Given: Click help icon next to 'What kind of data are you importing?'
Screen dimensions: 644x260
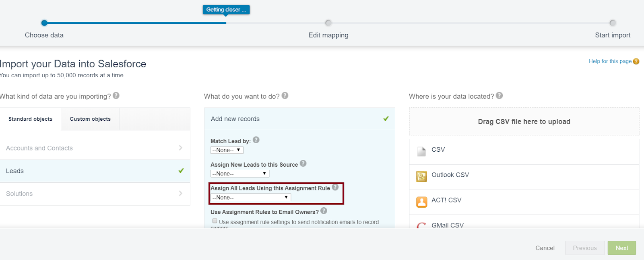Looking at the screenshot, I should [116, 95].
